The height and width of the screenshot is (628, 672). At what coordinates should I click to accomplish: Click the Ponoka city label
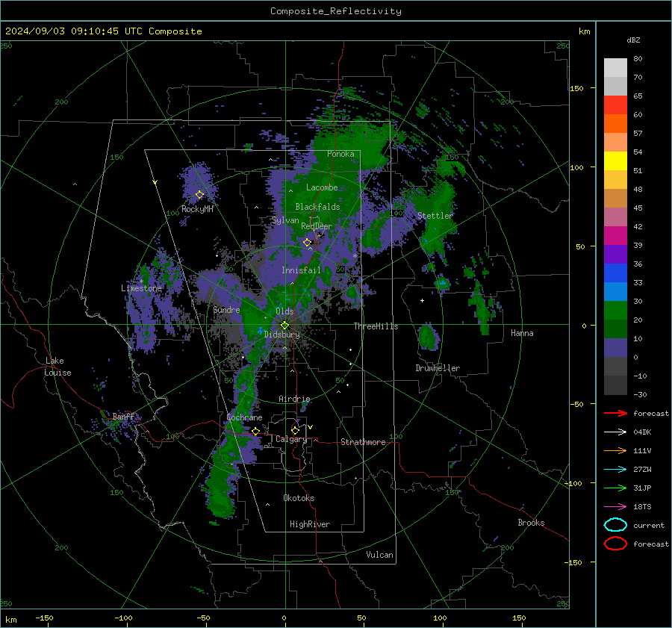tap(340, 154)
